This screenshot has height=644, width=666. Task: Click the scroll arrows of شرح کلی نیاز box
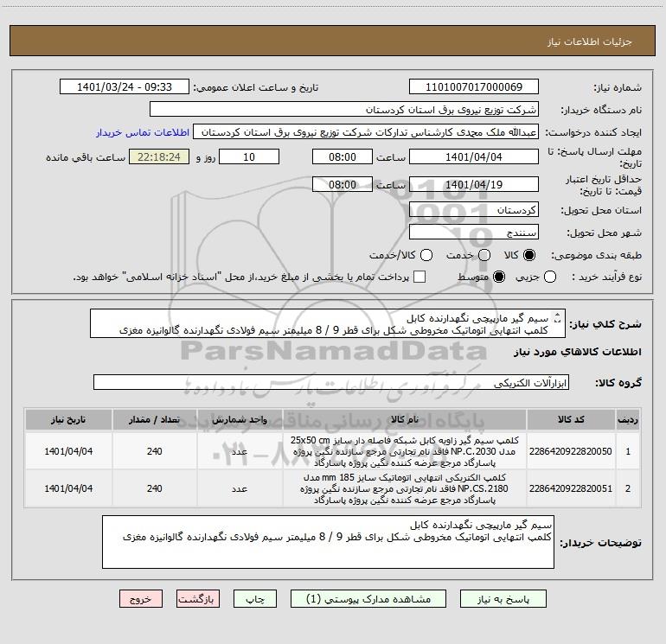558,317
